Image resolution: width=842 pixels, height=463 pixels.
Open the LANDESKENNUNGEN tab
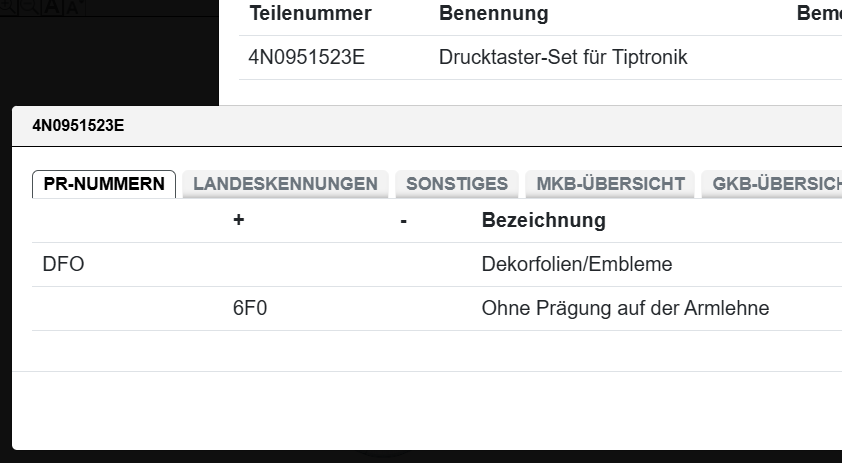pyautogui.click(x=285, y=184)
